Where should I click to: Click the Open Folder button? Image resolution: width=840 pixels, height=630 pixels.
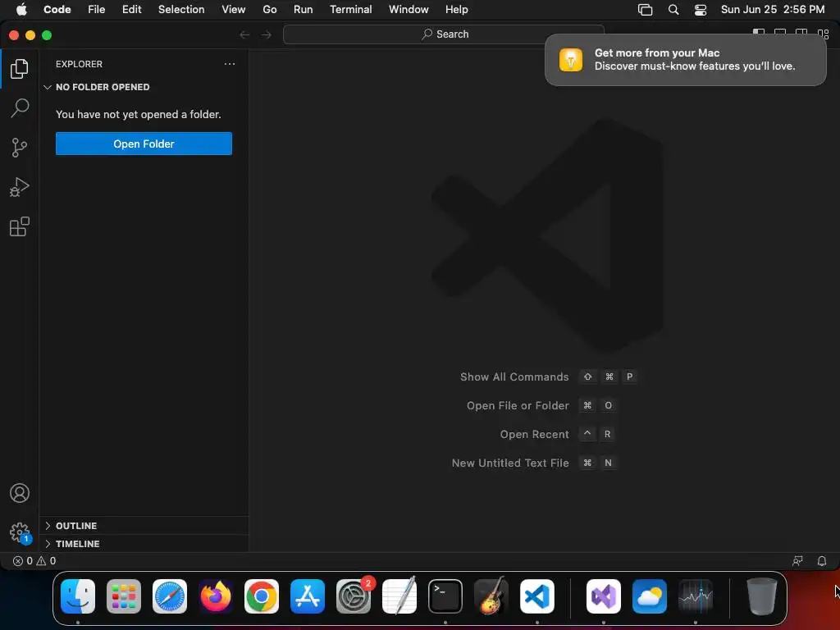coord(144,144)
